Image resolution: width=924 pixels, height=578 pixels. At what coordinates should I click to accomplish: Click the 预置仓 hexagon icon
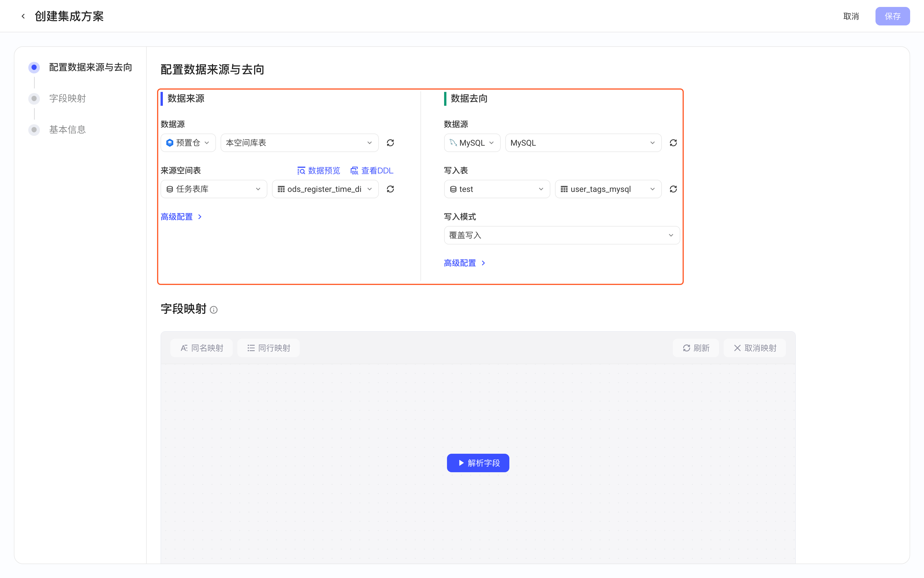pos(170,143)
